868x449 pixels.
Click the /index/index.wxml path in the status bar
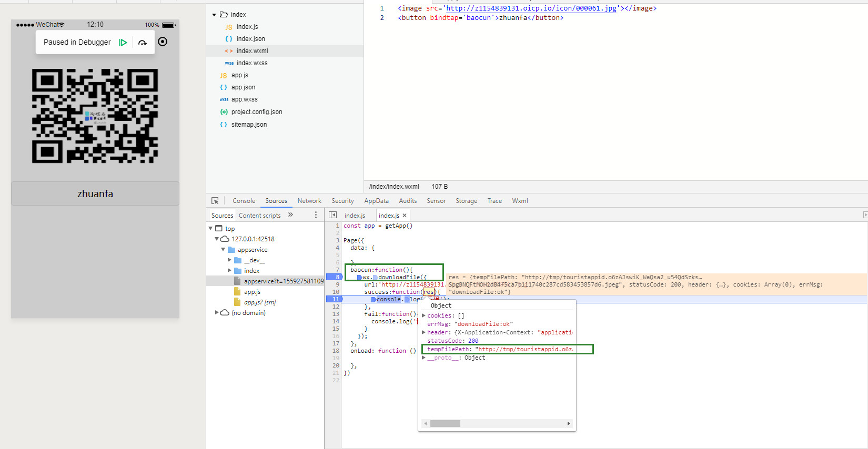click(394, 187)
